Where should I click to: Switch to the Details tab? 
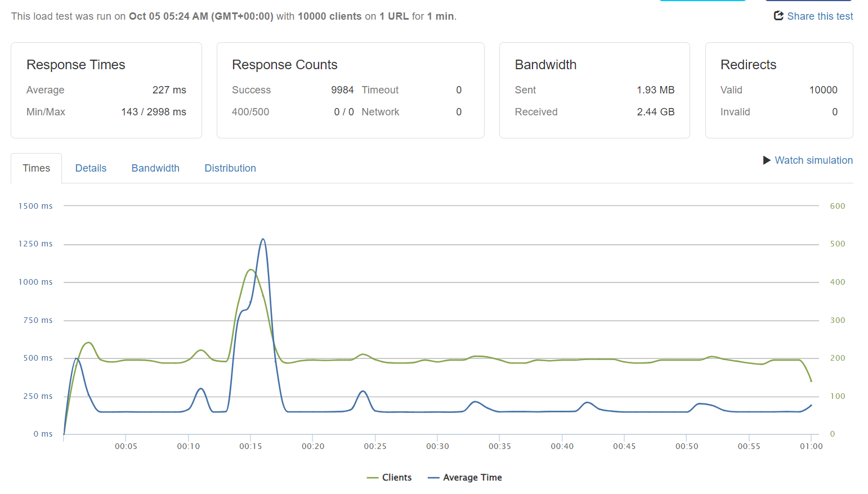tap(91, 168)
